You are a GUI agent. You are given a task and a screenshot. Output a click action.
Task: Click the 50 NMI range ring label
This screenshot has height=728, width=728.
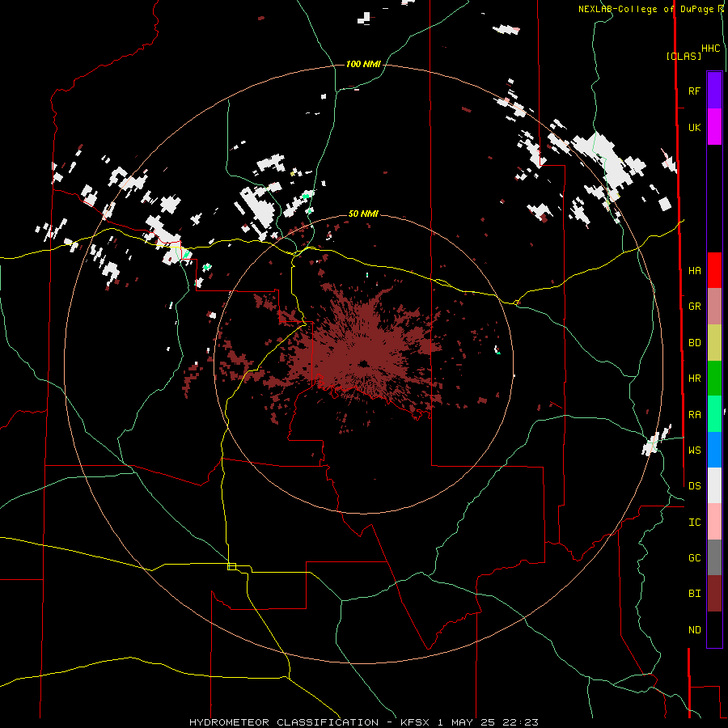pyautogui.click(x=363, y=214)
